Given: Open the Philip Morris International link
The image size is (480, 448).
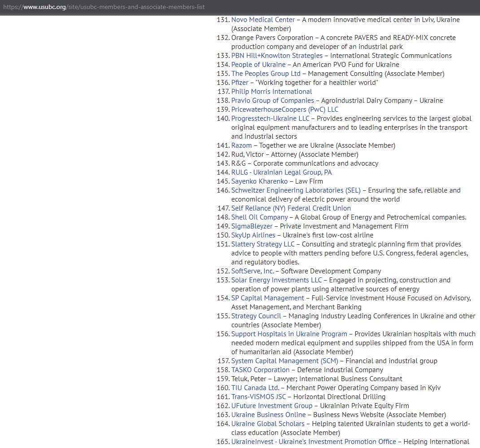Looking at the screenshot, I should [x=271, y=92].
